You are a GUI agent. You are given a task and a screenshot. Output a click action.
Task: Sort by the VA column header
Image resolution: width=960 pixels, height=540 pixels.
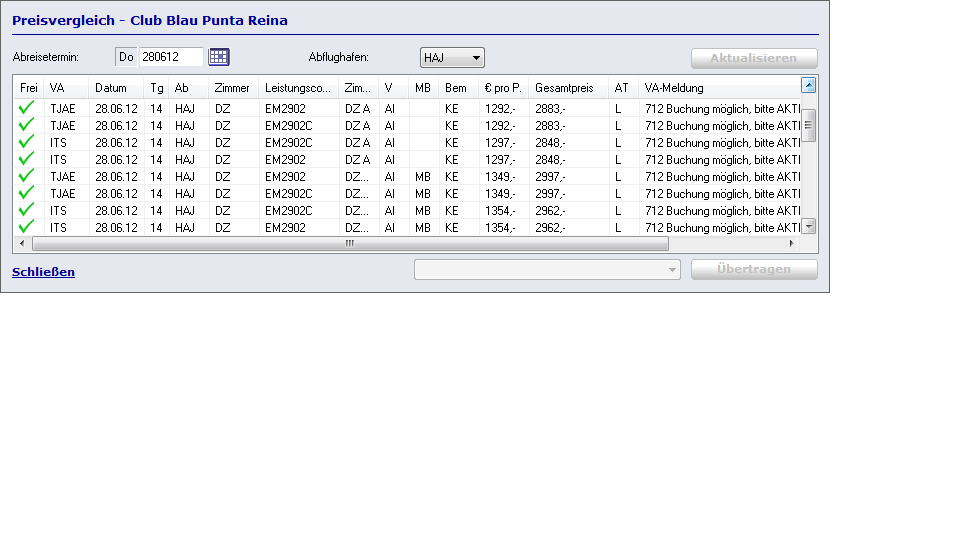tap(66, 88)
